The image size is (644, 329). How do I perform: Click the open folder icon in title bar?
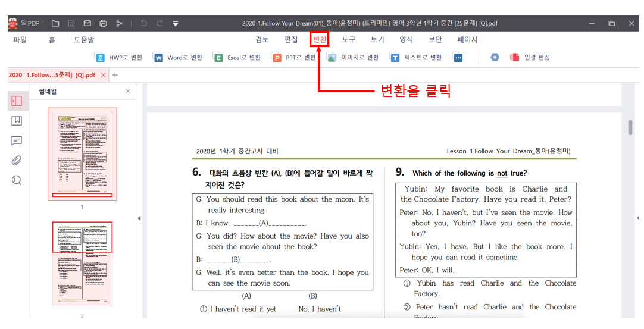click(x=55, y=23)
